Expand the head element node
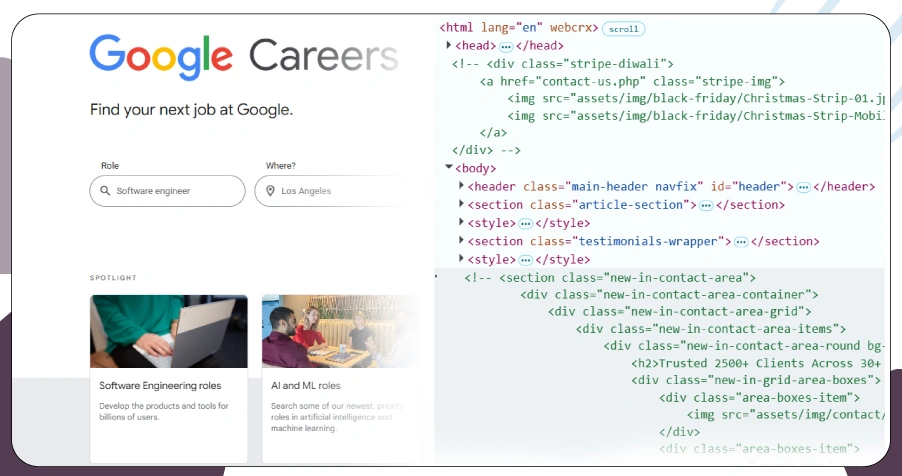This screenshot has width=902, height=476. 449,46
